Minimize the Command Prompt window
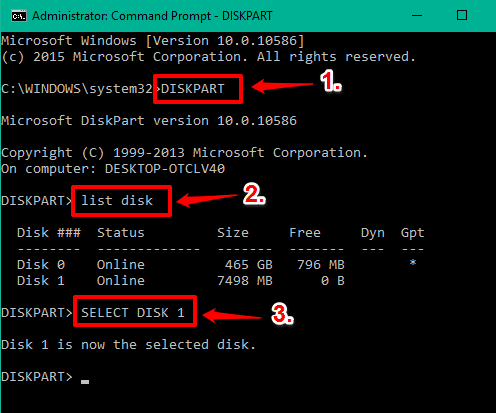Screen dimensions: 496x413 tap(417, 15)
